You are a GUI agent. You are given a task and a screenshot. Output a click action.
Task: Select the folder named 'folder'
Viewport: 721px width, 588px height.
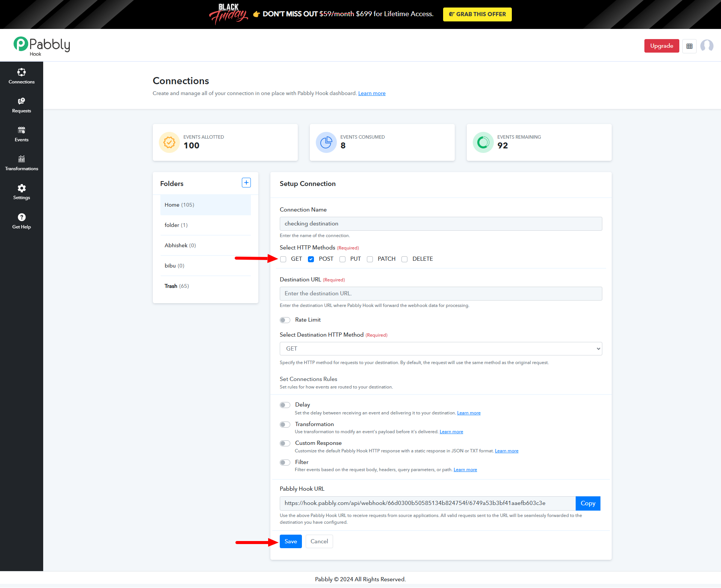[205, 225]
